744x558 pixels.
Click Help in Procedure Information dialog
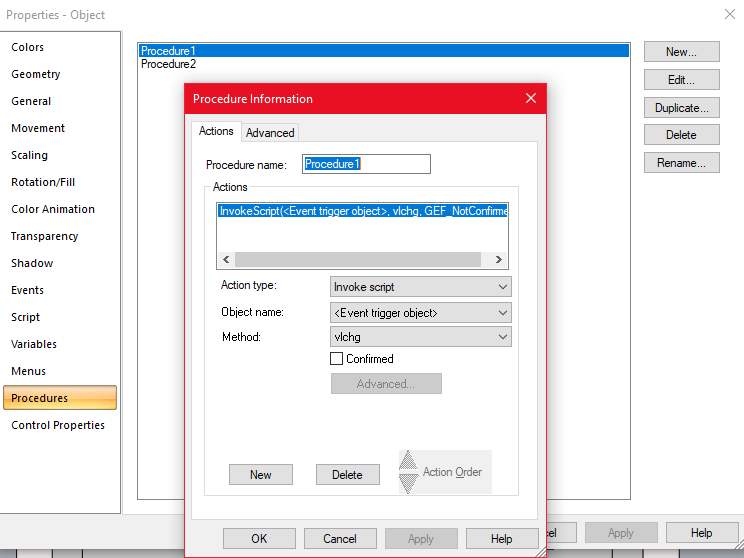point(502,539)
